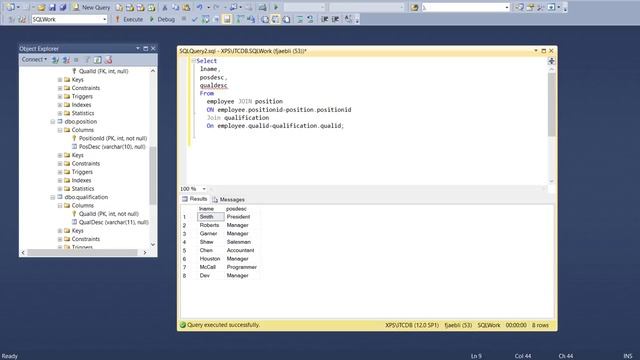640x360 pixels.
Task: Select QualDesc (varchar(11), null) column
Action: 113,222
